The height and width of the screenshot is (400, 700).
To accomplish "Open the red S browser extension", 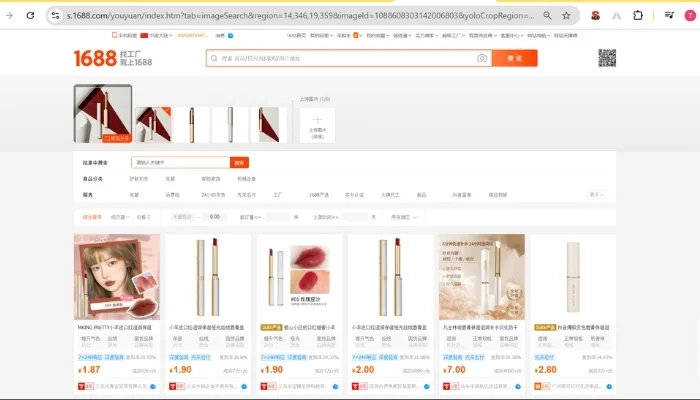I will point(595,16).
